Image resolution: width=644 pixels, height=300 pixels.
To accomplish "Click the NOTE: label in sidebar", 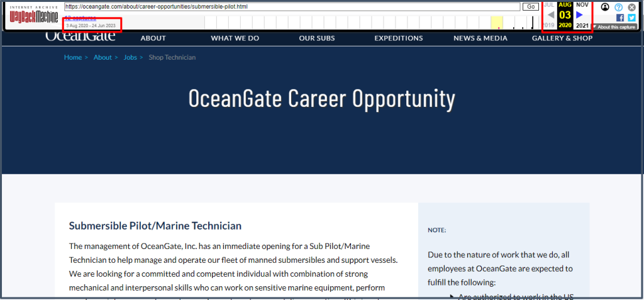I will [436, 231].
